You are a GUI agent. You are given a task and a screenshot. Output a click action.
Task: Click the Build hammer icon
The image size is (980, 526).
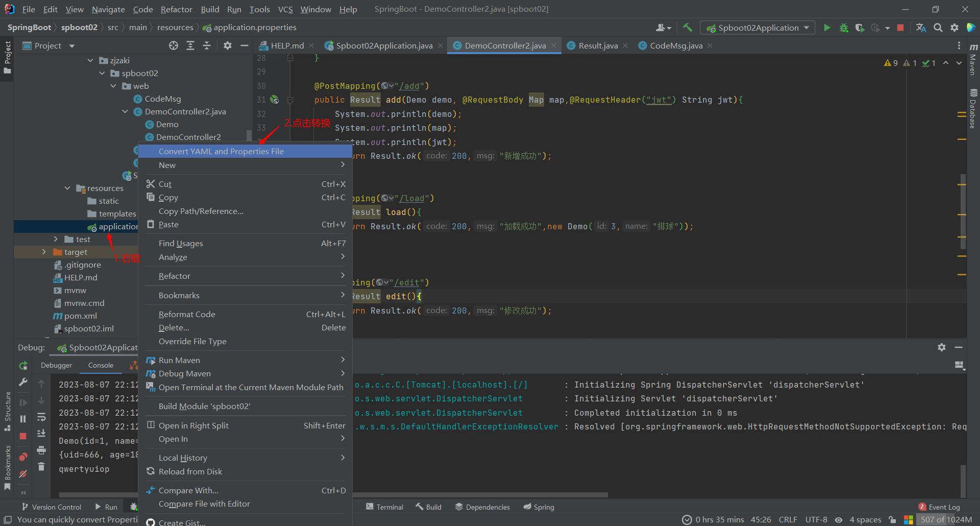tap(688, 28)
